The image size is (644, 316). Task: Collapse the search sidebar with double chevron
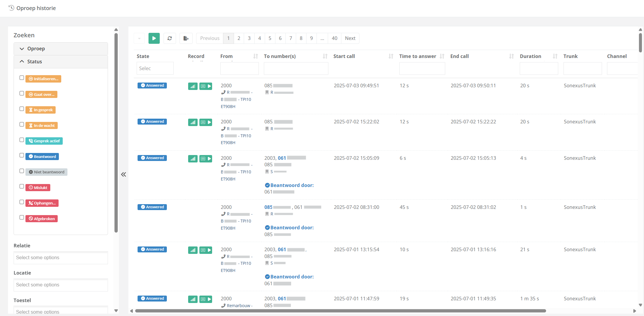click(124, 175)
